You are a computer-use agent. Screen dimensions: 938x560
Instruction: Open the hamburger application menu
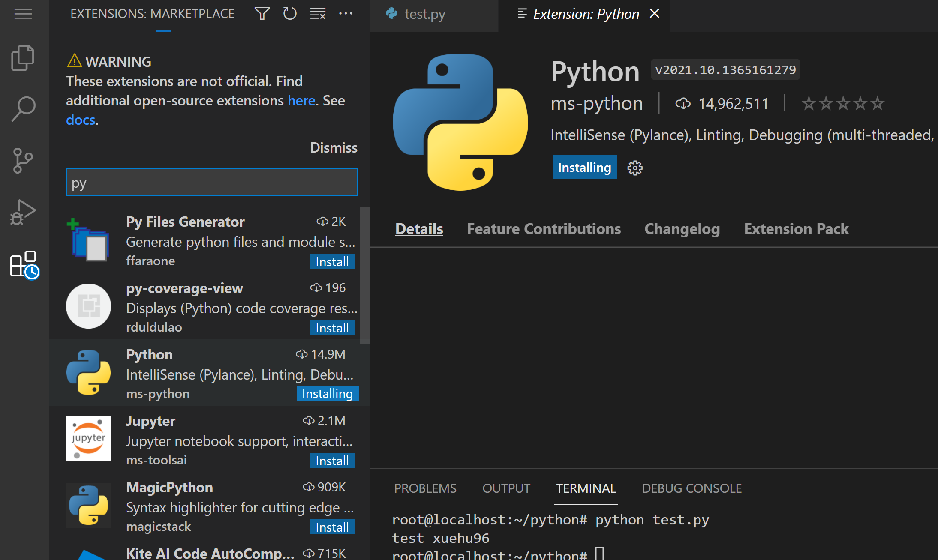23,14
